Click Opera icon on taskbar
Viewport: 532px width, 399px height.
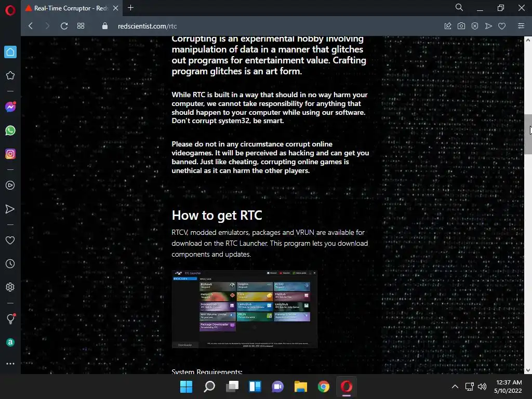click(347, 387)
